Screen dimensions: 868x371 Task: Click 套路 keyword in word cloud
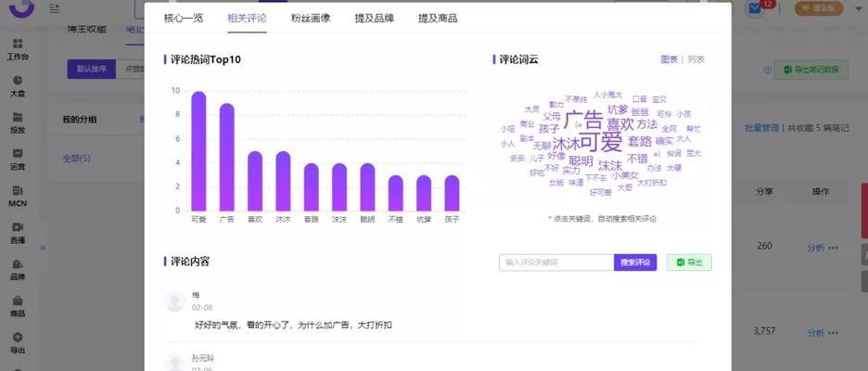pos(639,141)
